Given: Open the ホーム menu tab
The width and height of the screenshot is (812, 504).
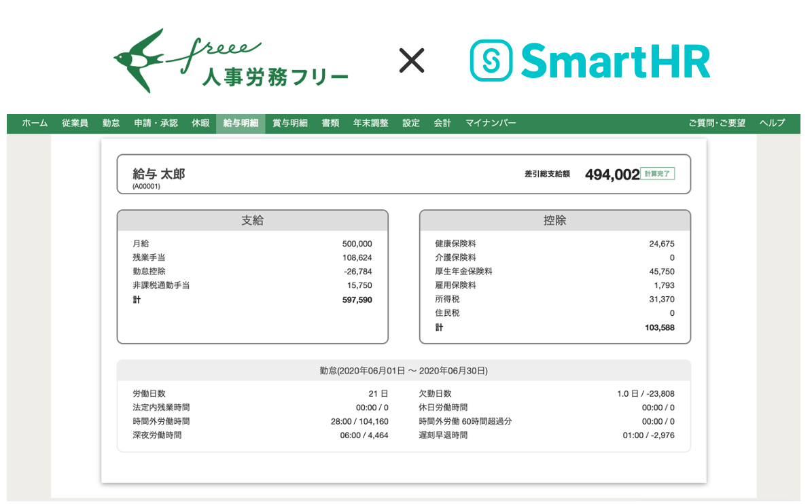Looking at the screenshot, I should [x=35, y=124].
